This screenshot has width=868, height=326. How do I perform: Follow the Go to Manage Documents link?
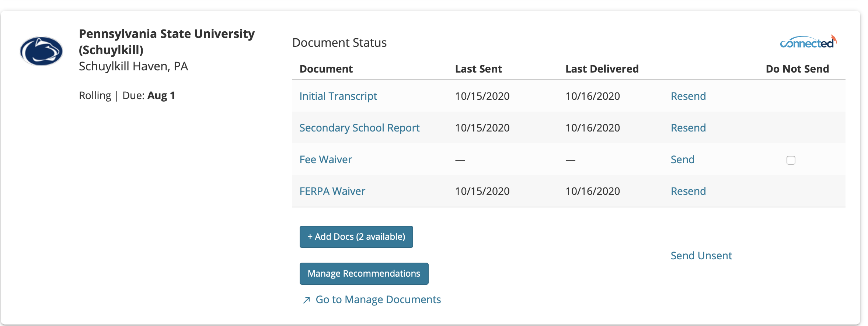pos(378,299)
